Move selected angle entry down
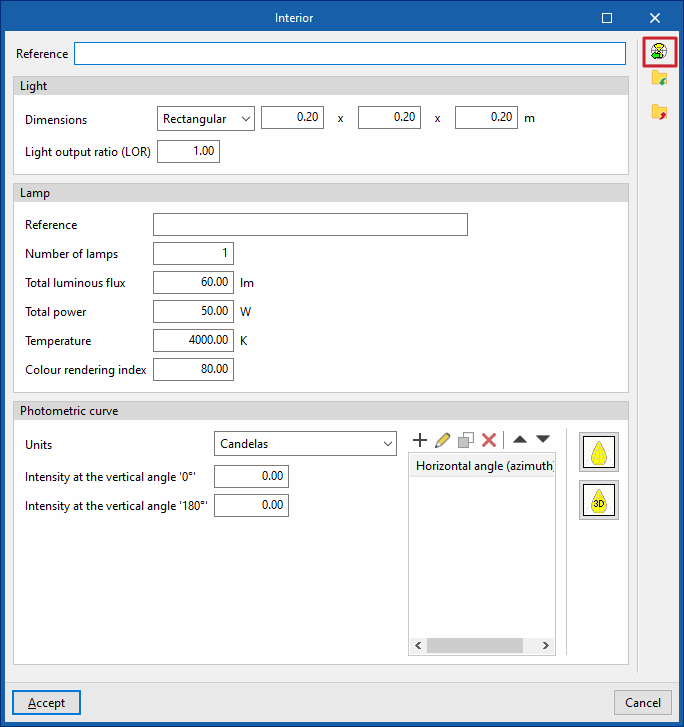This screenshot has width=684, height=727. 543,439
